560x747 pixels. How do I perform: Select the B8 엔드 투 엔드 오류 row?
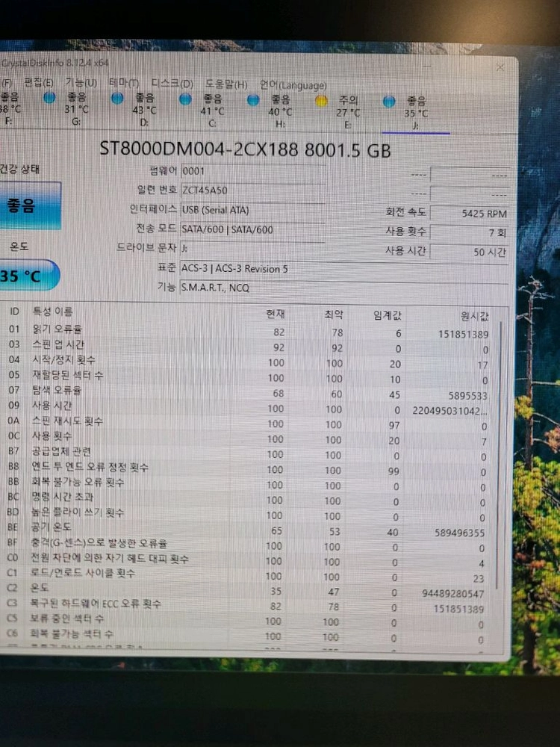point(249,469)
